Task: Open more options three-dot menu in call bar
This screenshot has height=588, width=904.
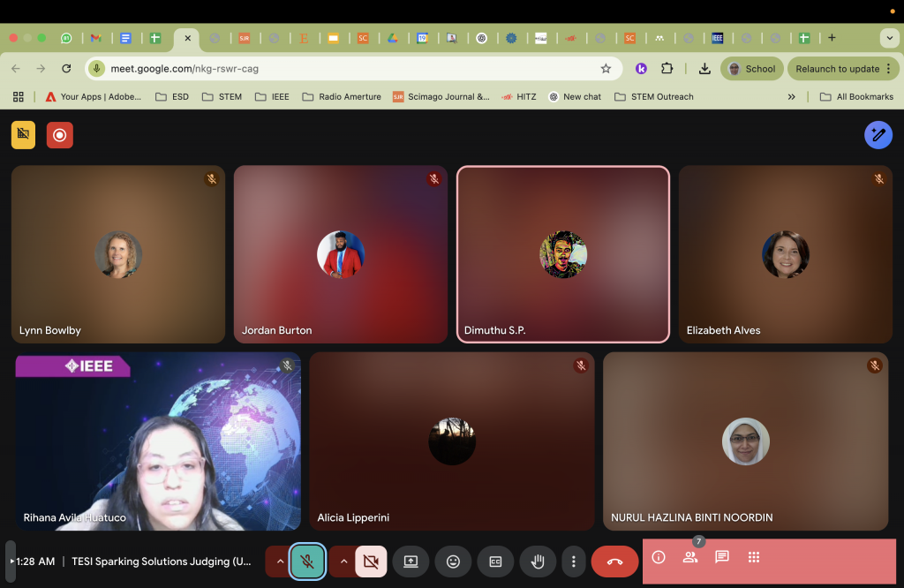Action: coord(573,562)
